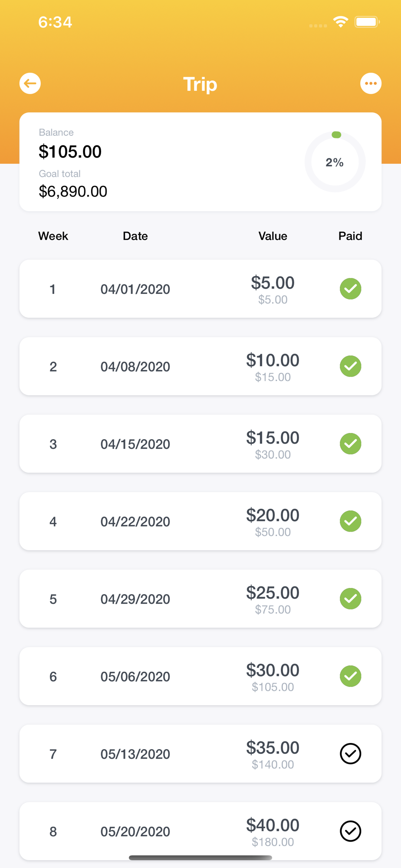This screenshot has width=401, height=868.
Task: Click the Paid column header
Action: 350,236
